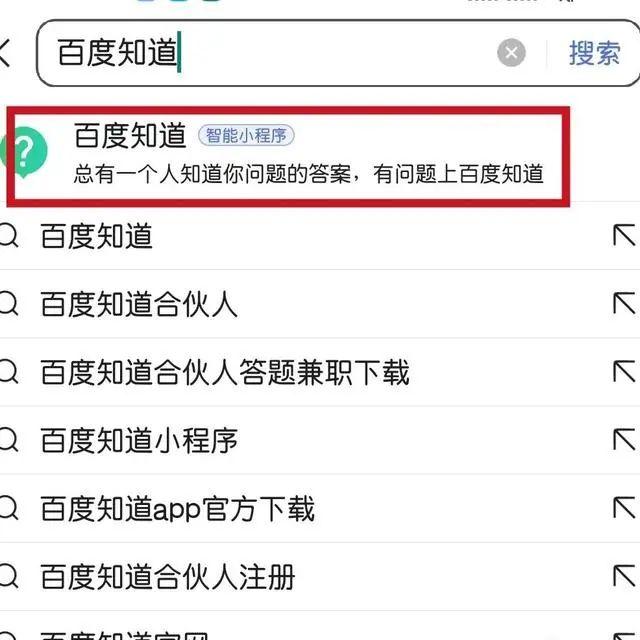
Task: Tap the 智能小程序 tag badge
Action: (x=246, y=135)
